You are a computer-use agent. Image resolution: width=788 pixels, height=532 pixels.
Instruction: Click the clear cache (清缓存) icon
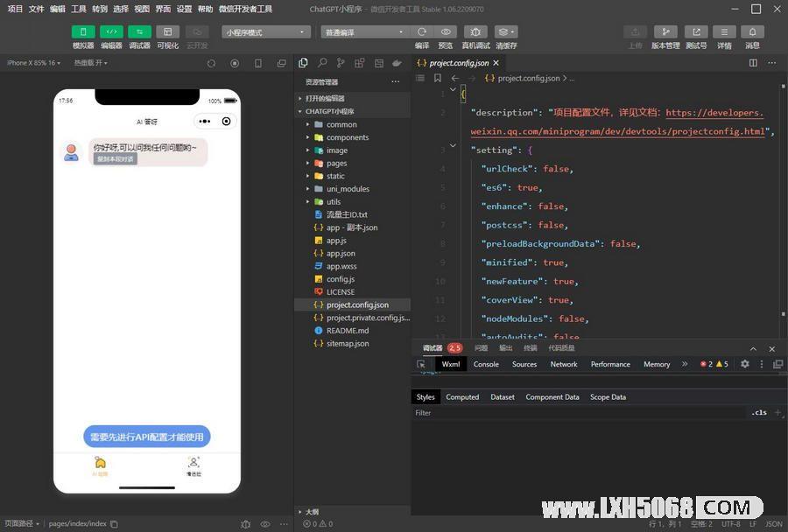506,31
